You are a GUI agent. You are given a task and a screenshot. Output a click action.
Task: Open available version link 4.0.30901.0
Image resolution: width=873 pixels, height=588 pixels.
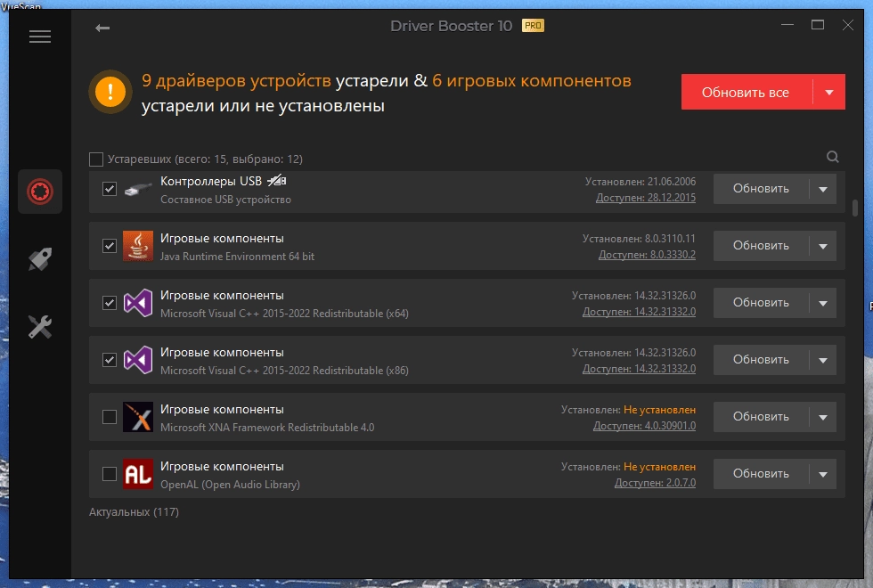coord(645,426)
